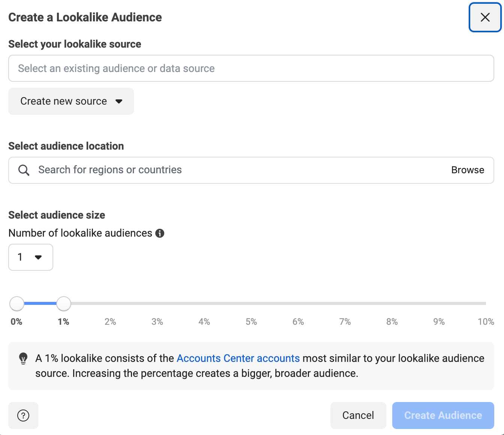Image resolution: width=504 pixels, height=435 pixels.
Task: Click the lookalike source selection field
Action: coord(251,68)
